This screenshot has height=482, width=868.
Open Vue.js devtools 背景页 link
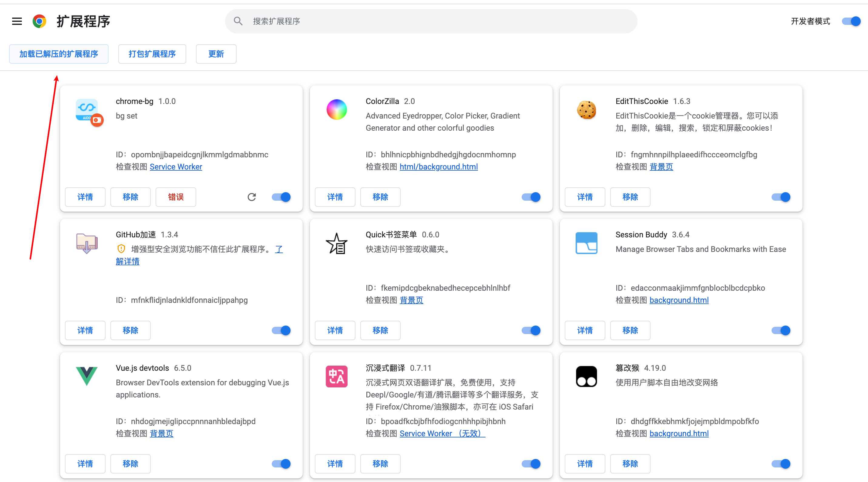tap(161, 433)
